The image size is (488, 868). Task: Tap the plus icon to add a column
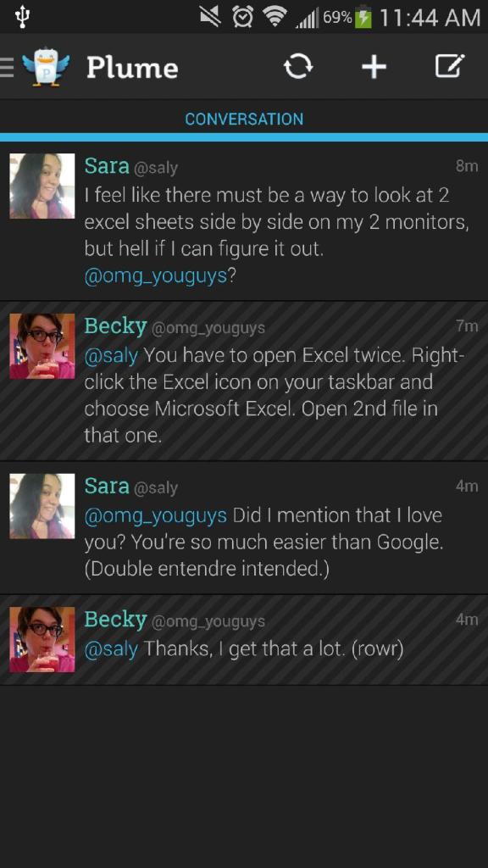(x=374, y=68)
